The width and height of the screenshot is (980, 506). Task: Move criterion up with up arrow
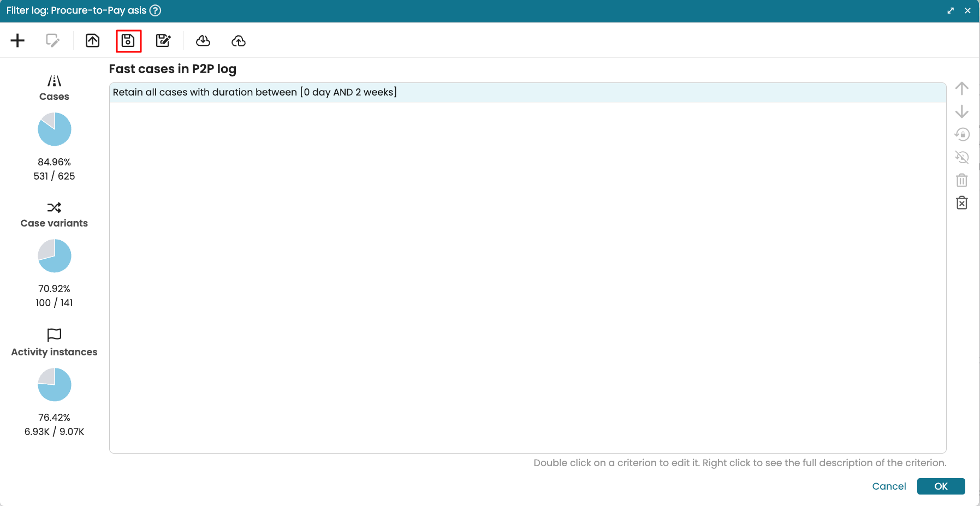pyautogui.click(x=961, y=88)
